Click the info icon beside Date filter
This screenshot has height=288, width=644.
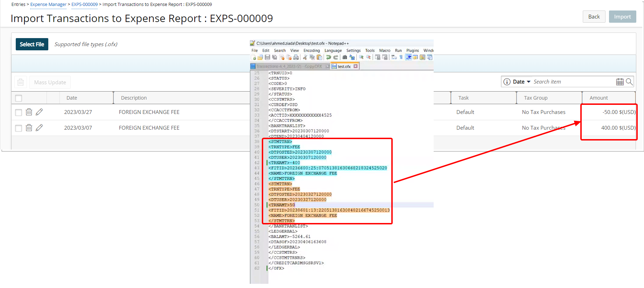point(506,82)
